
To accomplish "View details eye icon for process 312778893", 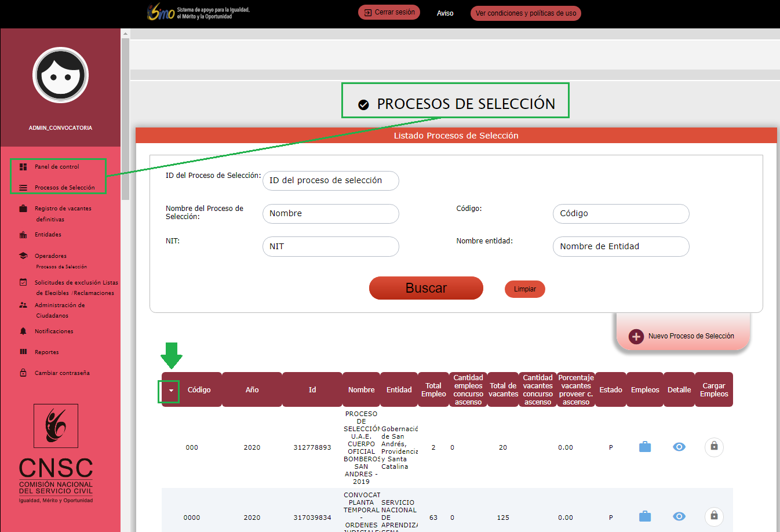I will coord(679,447).
